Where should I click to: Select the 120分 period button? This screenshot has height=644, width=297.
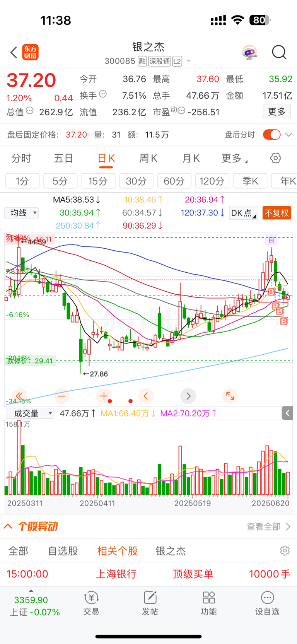coord(212,181)
